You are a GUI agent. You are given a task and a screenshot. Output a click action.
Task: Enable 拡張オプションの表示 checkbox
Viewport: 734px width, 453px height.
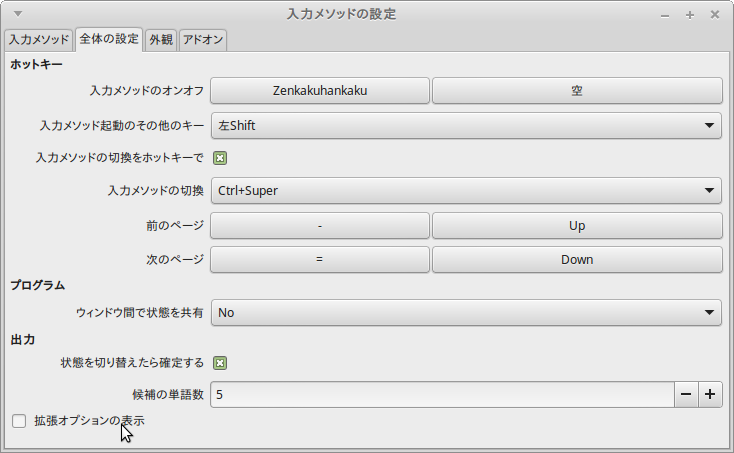[19, 421]
